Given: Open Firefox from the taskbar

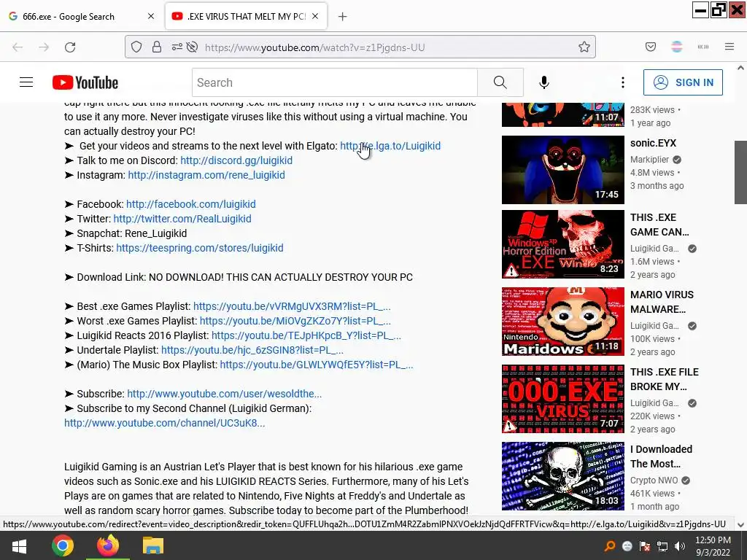Looking at the screenshot, I should pyautogui.click(x=108, y=545).
